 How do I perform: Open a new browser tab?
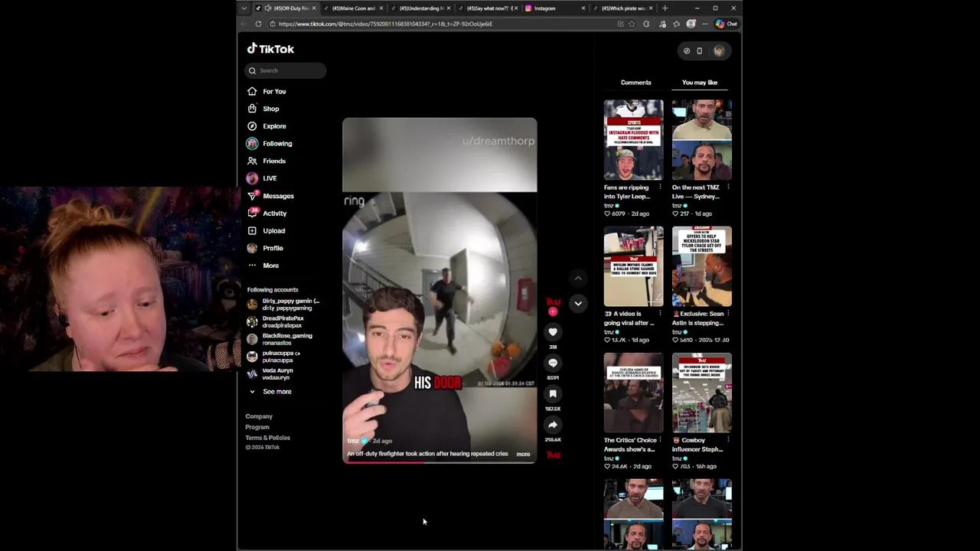click(665, 8)
